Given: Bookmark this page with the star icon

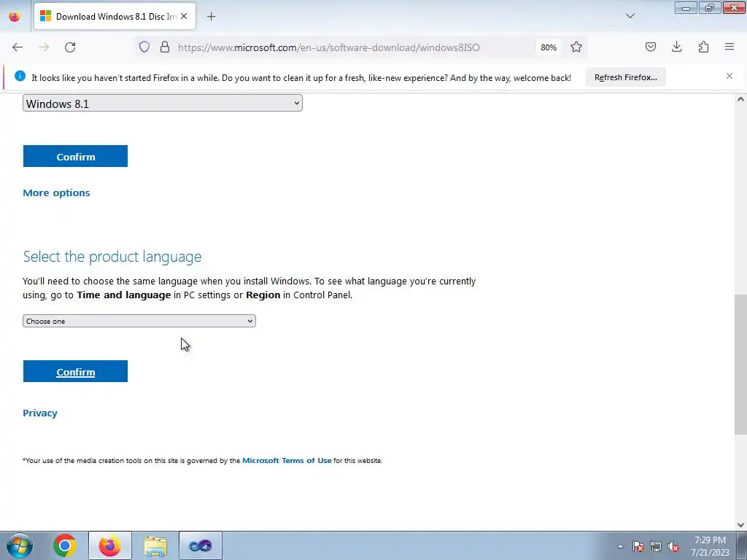Looking at the screenshot, I should pyautogui.click(x=576, y=47).
